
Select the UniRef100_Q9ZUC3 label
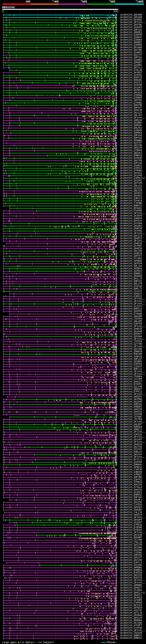pyautogui.click(x=131, y=82)
